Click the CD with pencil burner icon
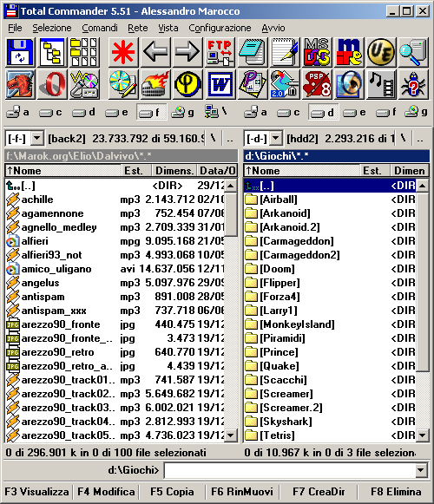 tap(123, 84)
